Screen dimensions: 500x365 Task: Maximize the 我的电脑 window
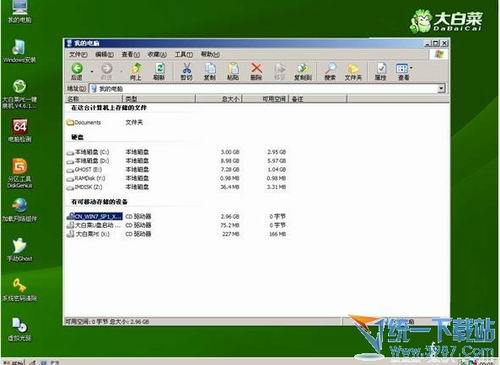pyautogui.click(x=436, y=43)
